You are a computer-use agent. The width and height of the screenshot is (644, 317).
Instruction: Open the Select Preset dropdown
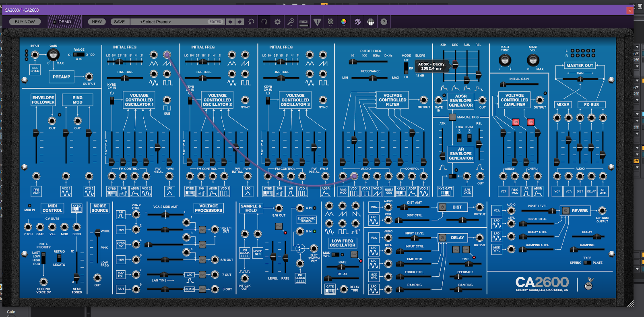[x=177, y=22]
